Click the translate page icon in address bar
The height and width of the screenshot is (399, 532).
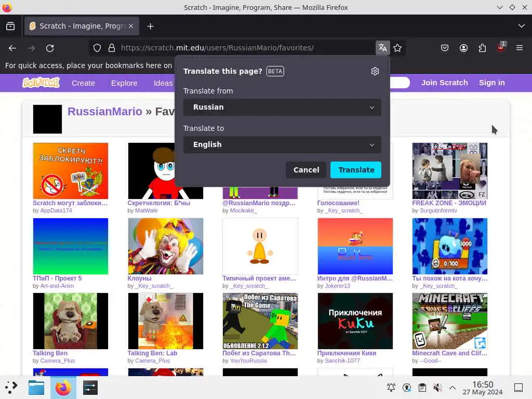click(x=383, y=48)
